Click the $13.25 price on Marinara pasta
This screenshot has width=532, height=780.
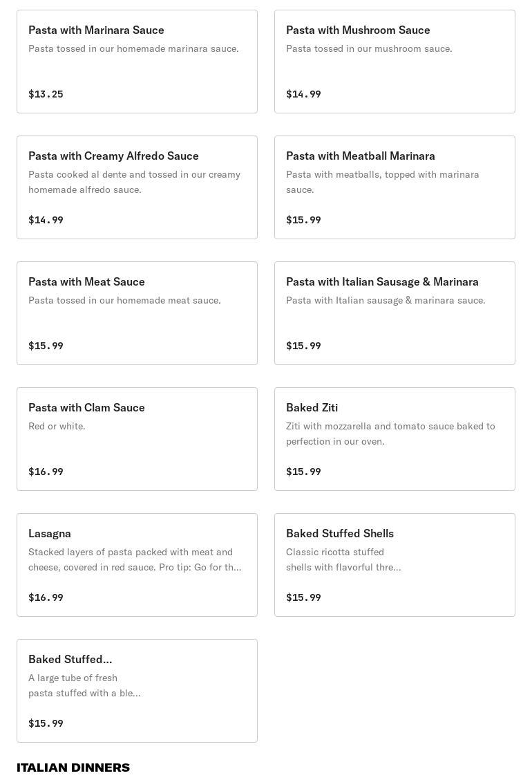coord(46,94)
